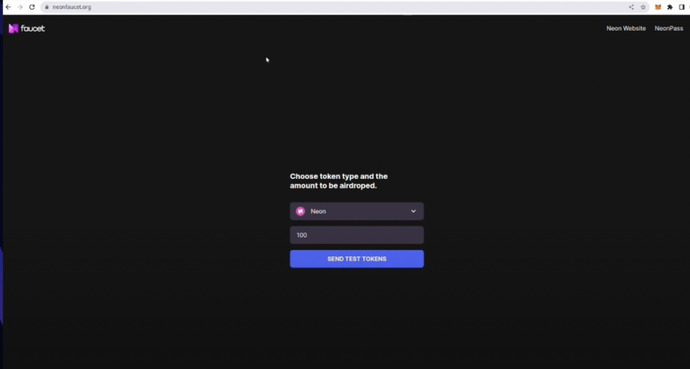Click the share page icon in address bar
This screenshot has width=690, height=369.
[631, 7]
